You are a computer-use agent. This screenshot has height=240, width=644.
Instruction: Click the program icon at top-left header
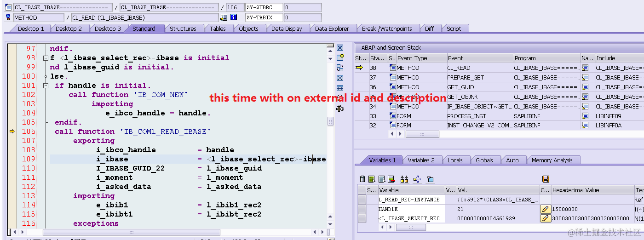click(x=8, y=7)
